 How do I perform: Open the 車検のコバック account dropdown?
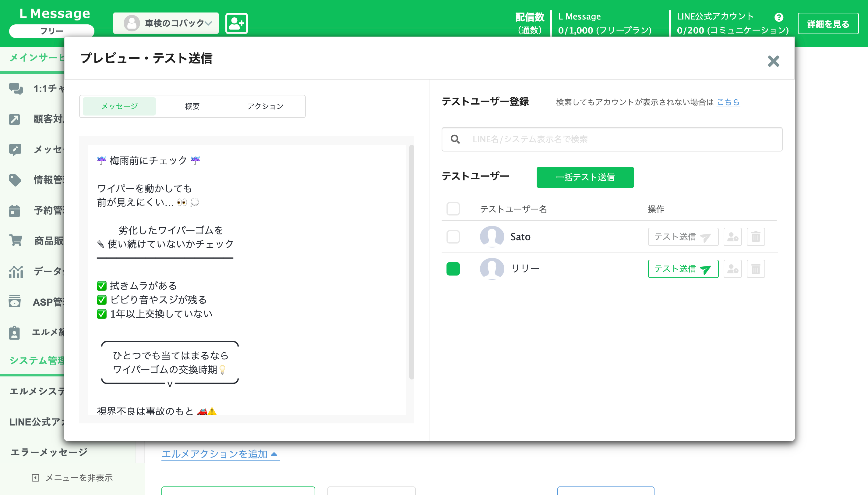tap(166, 23)
